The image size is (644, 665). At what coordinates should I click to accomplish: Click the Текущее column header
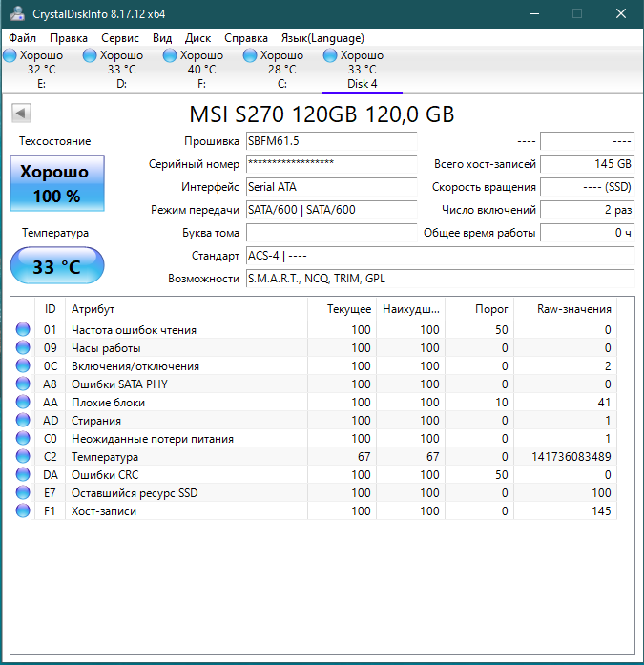343,309
